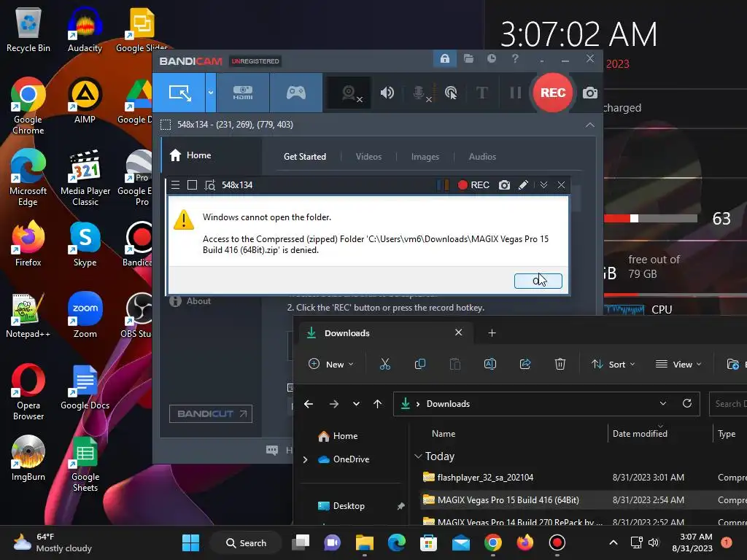Click Cut scissors icon in Explorer

tap(385, 365)
